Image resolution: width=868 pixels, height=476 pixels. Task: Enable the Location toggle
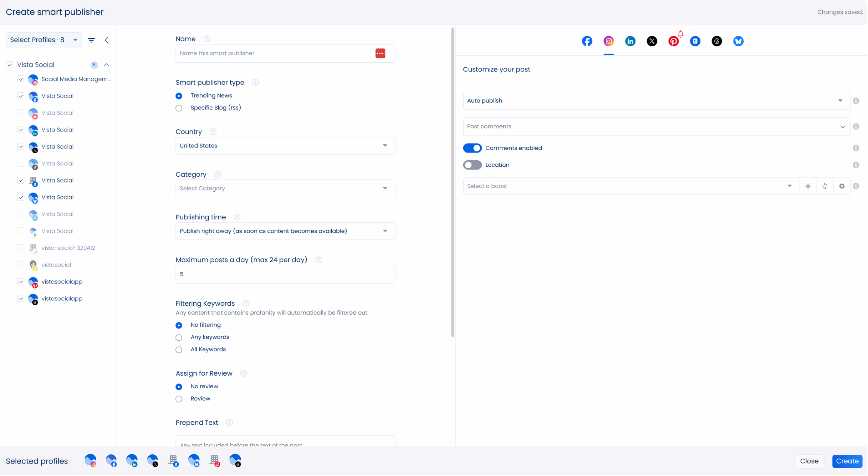click(472, 165)
